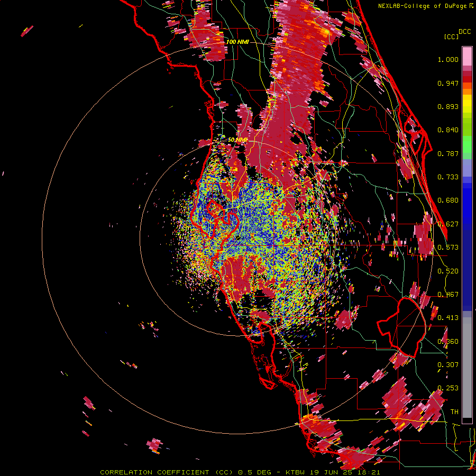Viewport: 476px width, 476px height.
Task: Select the 0.573 scale value
Action: click(x=448, y=248)
